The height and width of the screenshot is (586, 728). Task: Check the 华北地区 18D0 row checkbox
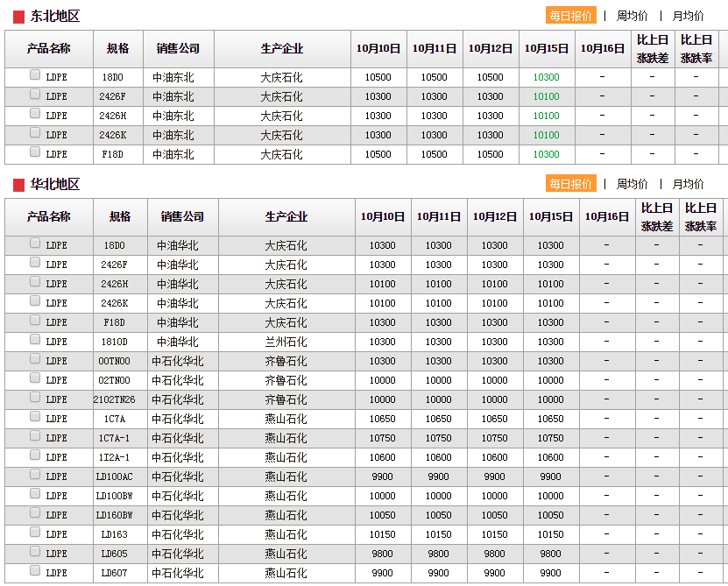tap(35, 243)
